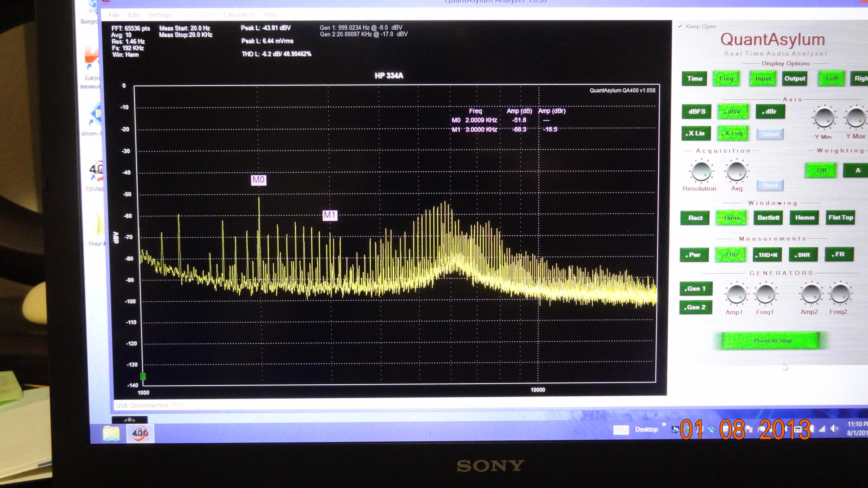Toggle the THD measurement
The image size is (868, 488).
[x=731, y=255]
